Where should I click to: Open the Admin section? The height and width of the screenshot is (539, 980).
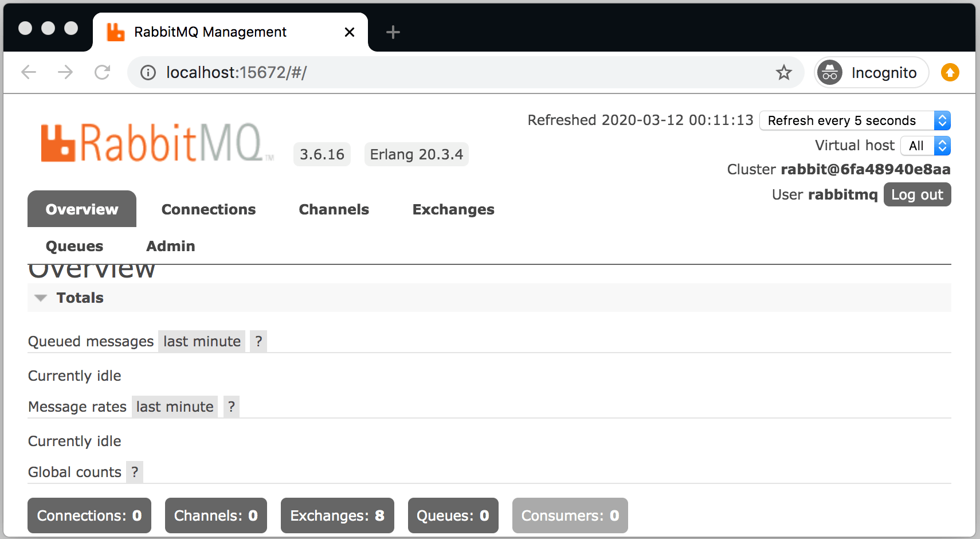point(170,246)
